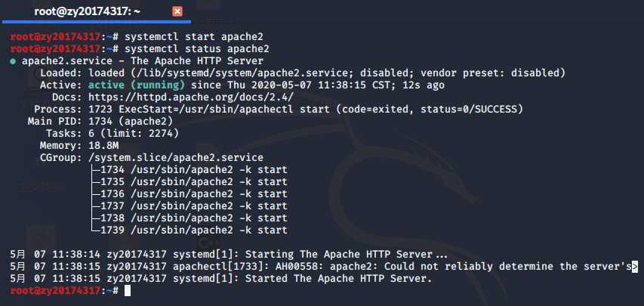Click the green apache2.service status dot
Viewport: 644px width, 306px height.
(13, 61)
